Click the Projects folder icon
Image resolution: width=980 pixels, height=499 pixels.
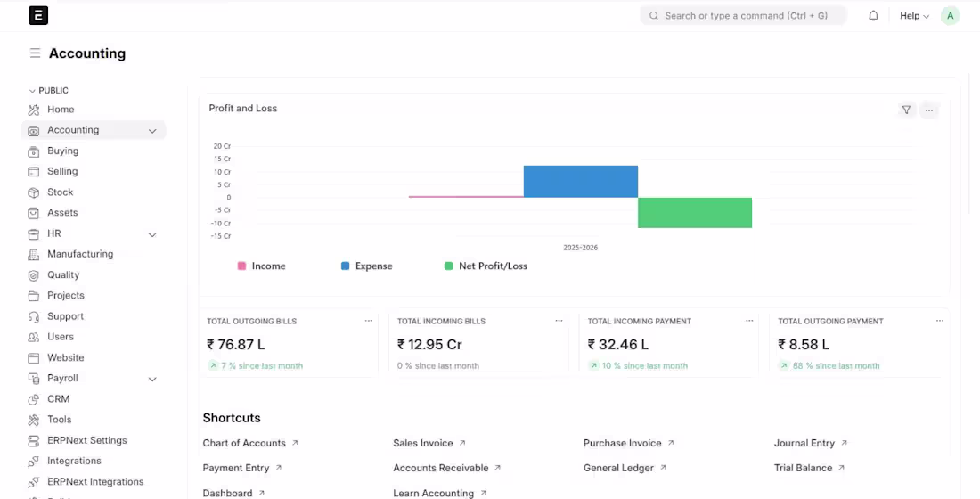point(34,296)
